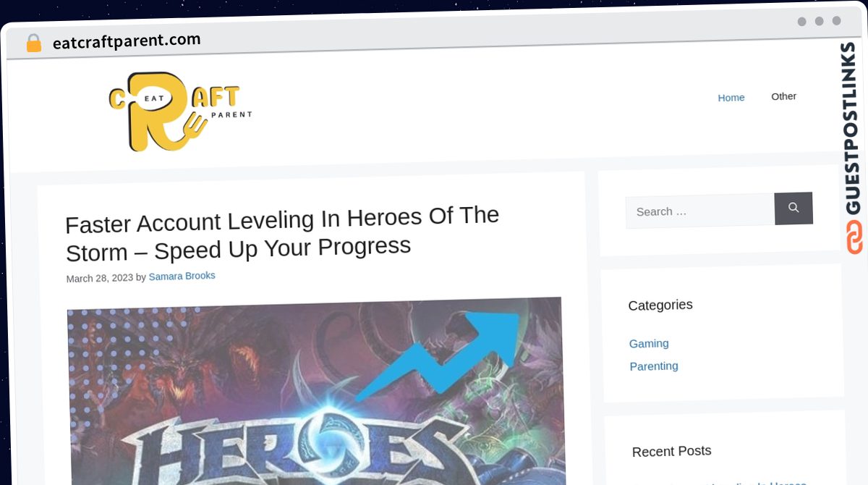868x485 pixels.
Task: Open the Home menu item
Action: click(731, 98)
